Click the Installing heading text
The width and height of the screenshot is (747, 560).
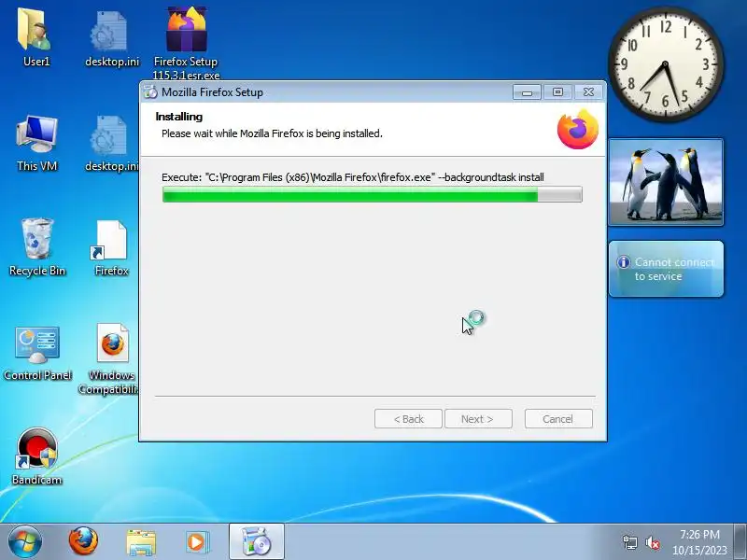pyautogui.click(x=178, y=117)
